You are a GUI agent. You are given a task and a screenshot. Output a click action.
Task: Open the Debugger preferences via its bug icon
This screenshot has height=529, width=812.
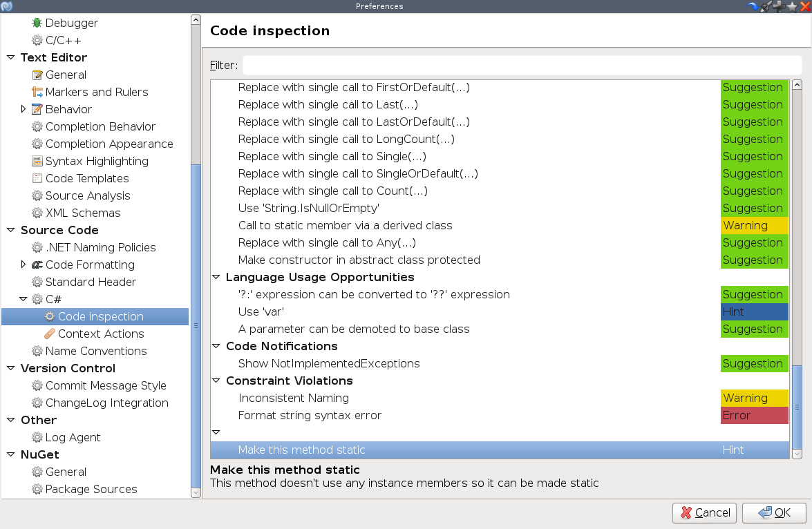tap(37, 23)
